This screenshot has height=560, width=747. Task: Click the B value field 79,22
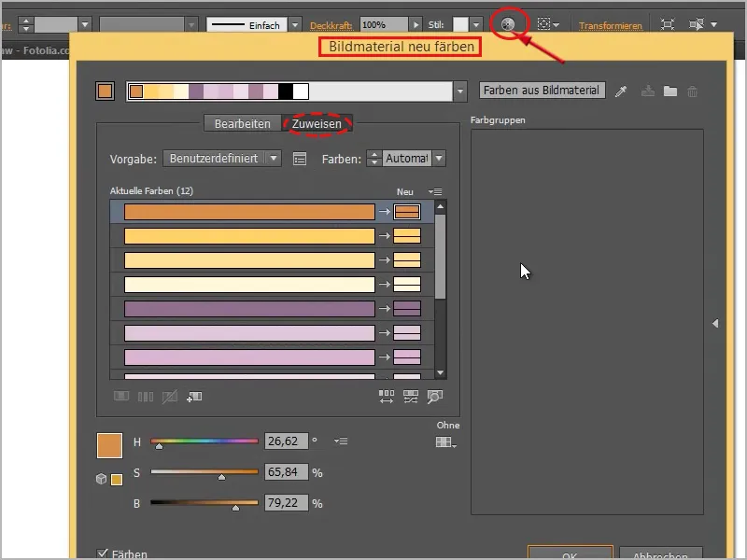point(287,503)
